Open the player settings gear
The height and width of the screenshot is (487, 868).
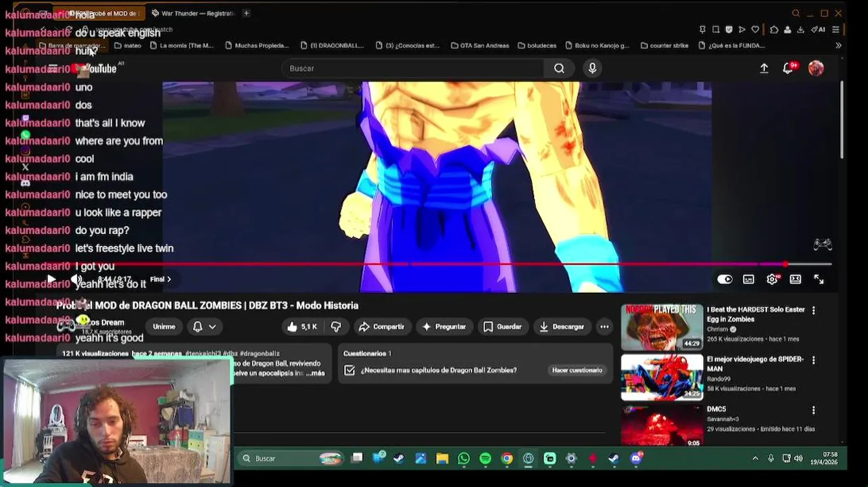(772, 279)
